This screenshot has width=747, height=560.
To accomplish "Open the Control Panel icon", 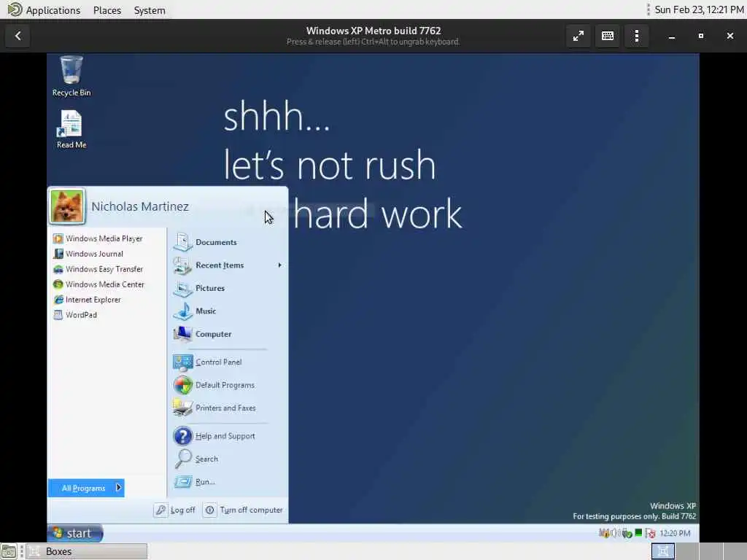I will [182, 362].
